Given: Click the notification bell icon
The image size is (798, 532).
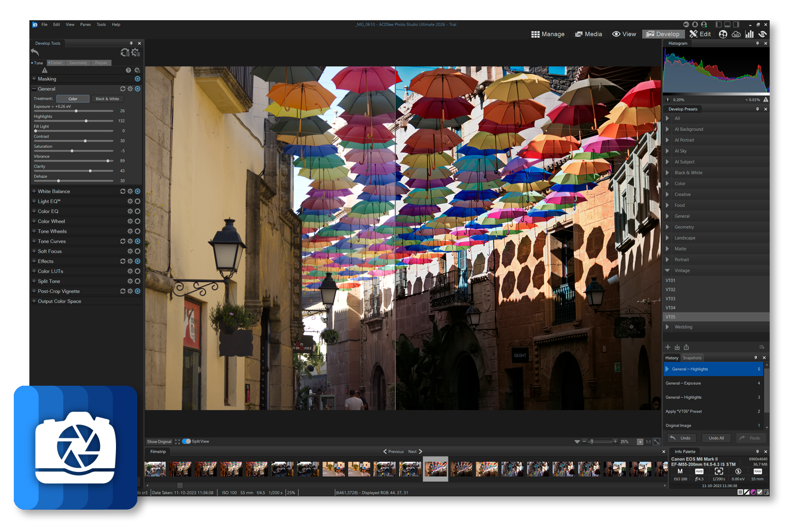Looking at the screenshot, I should (x=695, y=24).
